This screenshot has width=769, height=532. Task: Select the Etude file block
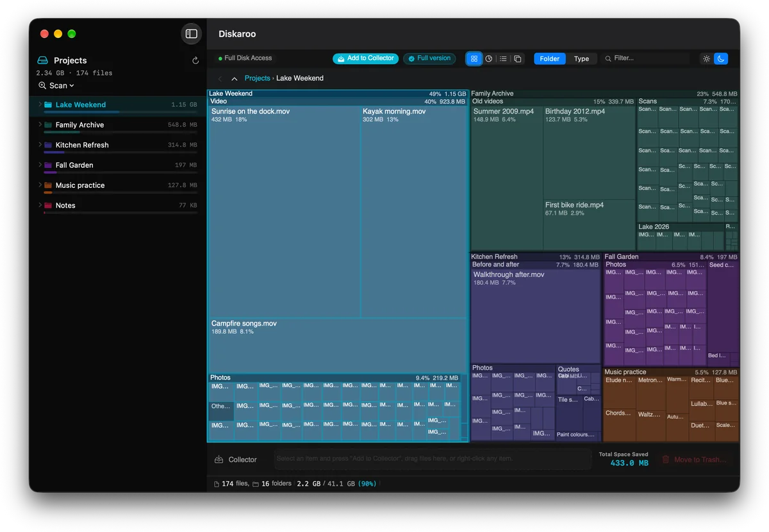click(x=620, y=392)
